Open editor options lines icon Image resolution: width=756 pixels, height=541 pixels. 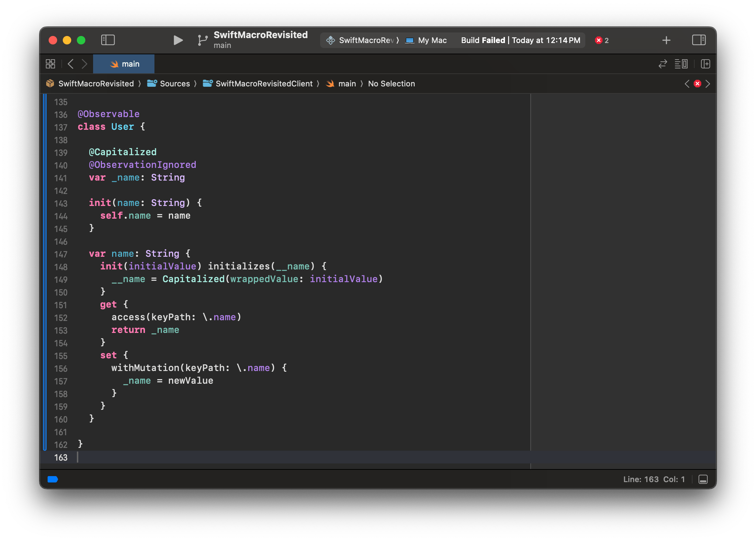point(681,64)
